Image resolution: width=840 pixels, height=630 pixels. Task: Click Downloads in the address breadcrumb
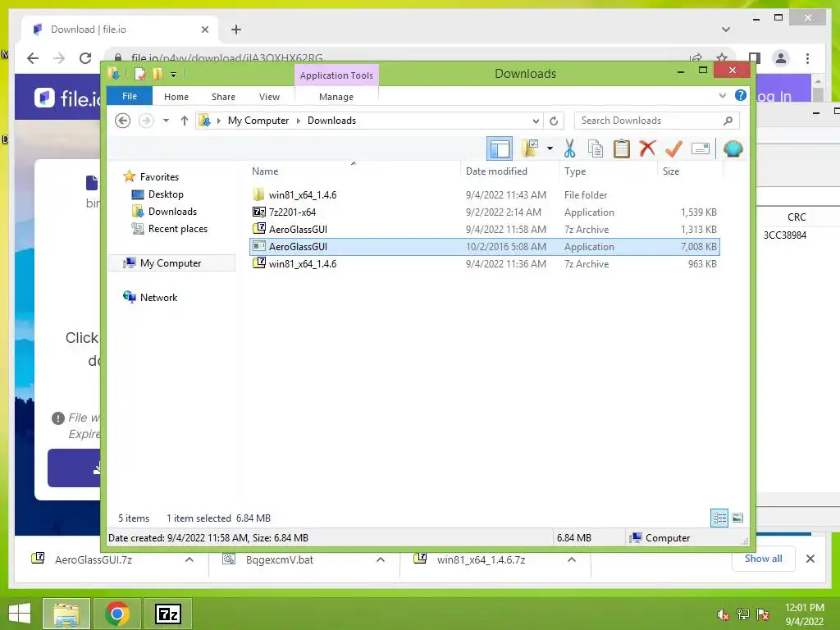[x=331, y=121]
